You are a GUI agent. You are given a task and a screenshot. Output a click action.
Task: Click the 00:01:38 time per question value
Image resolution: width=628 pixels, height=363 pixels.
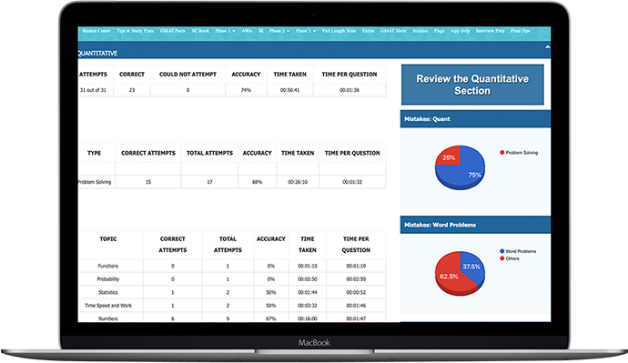click(x=349, y=90)
